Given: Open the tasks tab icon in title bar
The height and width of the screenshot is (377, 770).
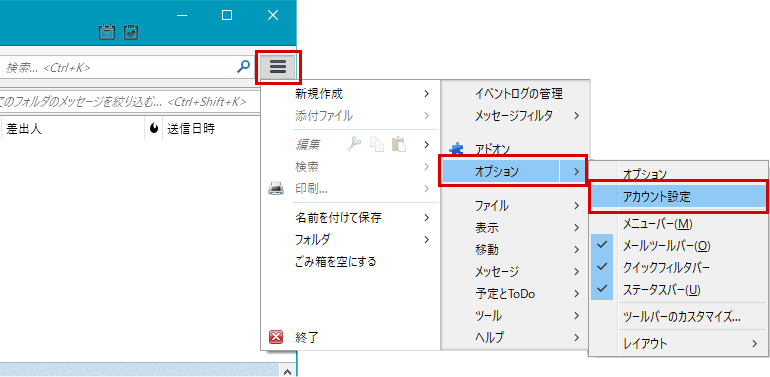Looking at the screenshot, I should (x=131, y=32).
